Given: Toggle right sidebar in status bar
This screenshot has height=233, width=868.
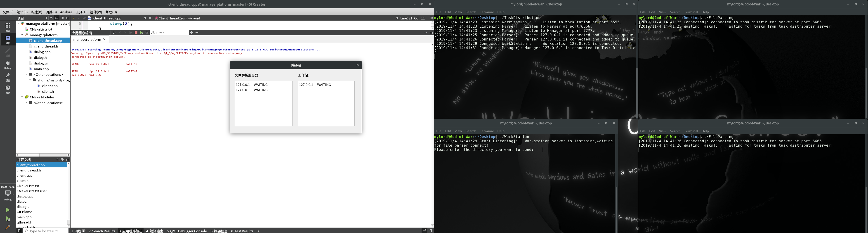Looking at the screenshot, I should tap(431, 231).
